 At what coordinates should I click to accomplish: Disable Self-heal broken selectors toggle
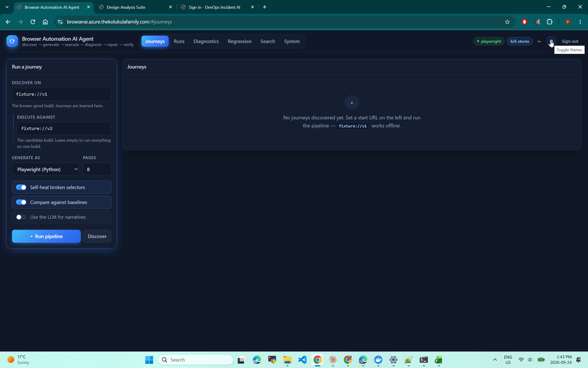click(21, 187)
